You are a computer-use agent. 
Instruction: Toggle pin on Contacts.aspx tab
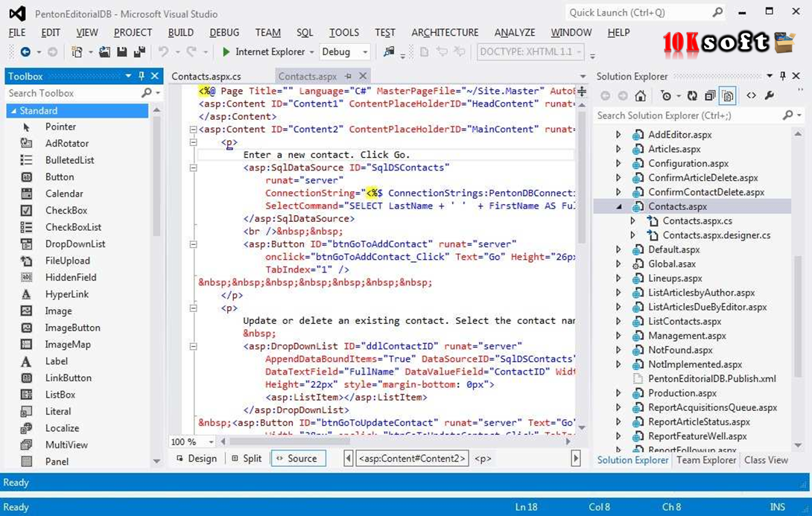tap(348, 76)
